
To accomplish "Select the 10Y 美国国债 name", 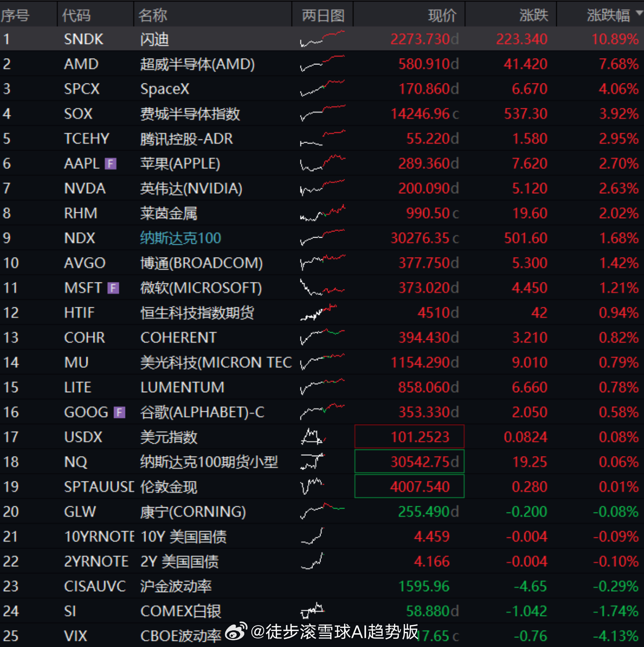I will click(184, 537).
